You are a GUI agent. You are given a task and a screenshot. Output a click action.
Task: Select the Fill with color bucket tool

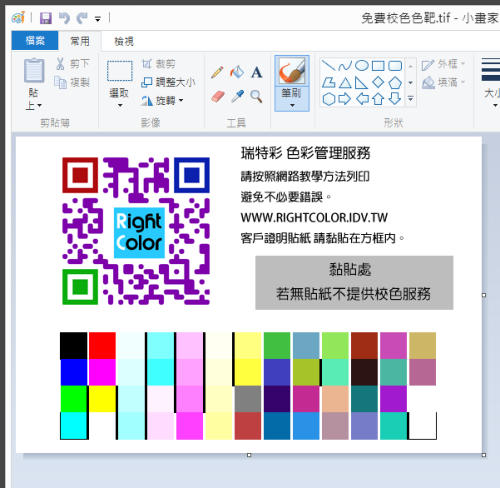point(237,72)
